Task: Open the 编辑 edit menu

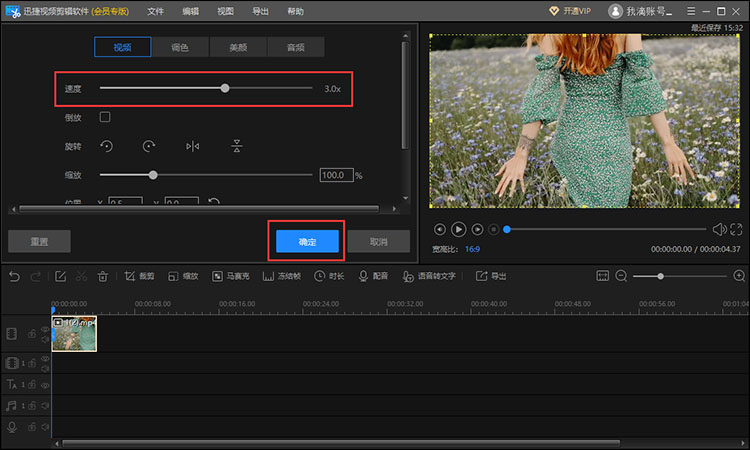Action: 190,11
